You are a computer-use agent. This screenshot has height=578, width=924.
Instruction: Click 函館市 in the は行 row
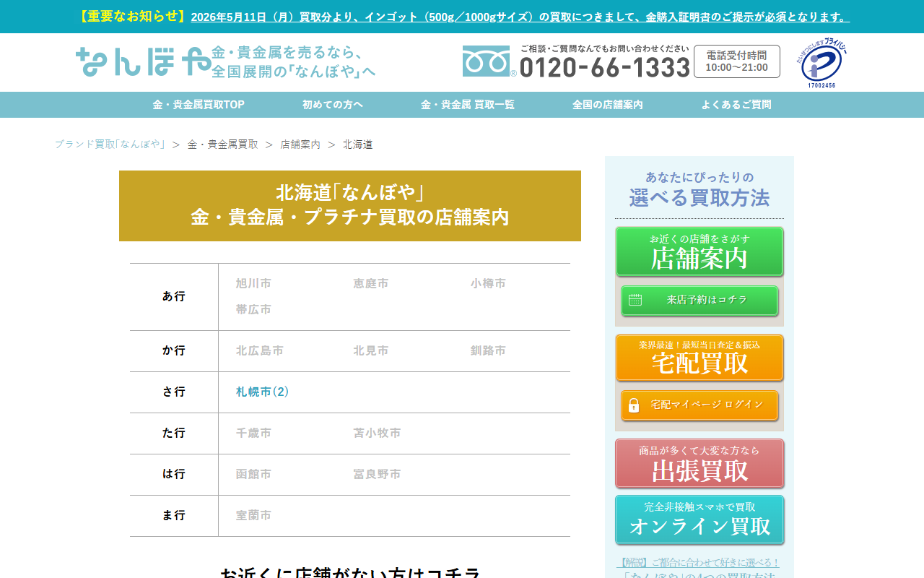pyautogui.click(x=253, y=474)
